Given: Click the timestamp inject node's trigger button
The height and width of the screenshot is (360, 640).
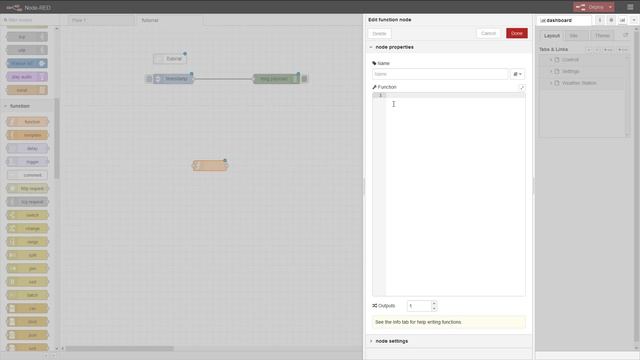Looking at the screenshot, I should click(149, 79).
